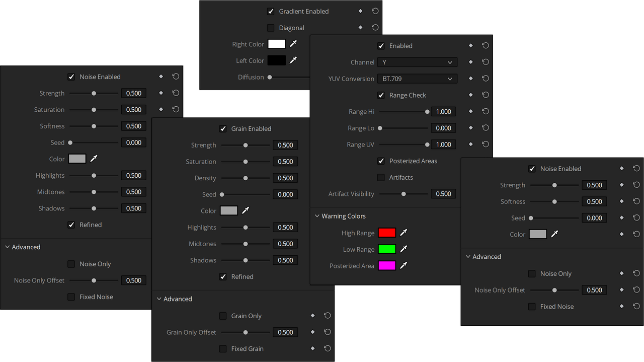Click the eyedropper next to Right Color
The width and height of the screenshot is (644, 362).
point(293,44)
